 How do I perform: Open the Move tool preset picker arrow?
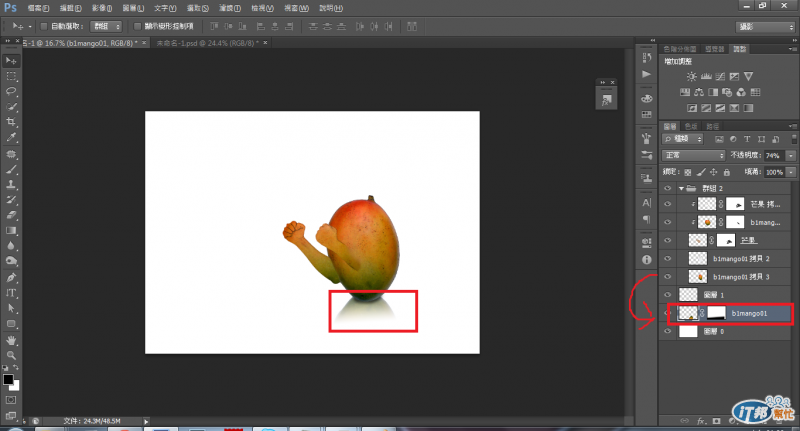(x=30, y=27)
